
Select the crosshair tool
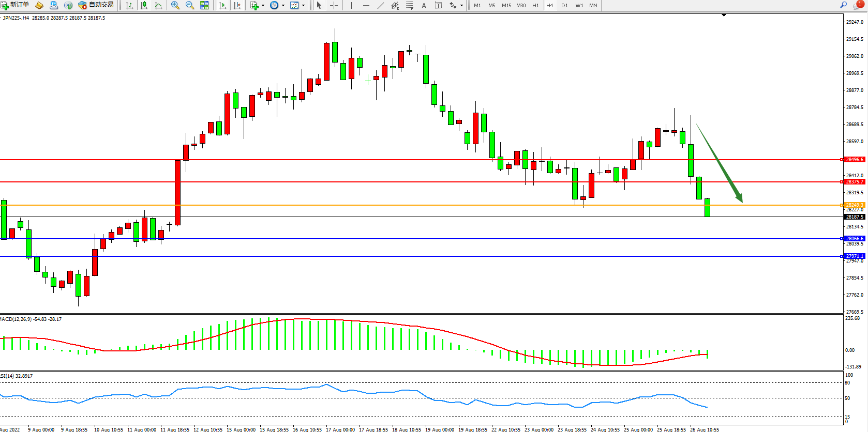[x=334, y=5]
